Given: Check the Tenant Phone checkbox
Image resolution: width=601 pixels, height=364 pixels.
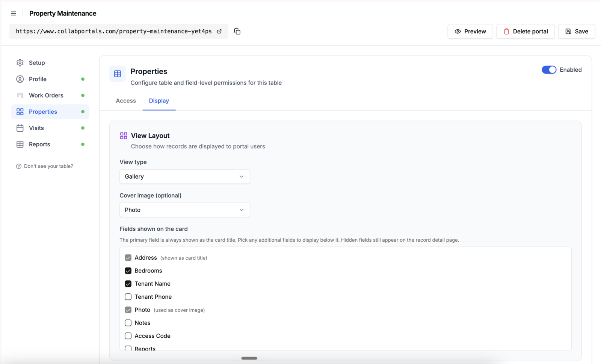Looking at the screenshot, I should [128, 297].
